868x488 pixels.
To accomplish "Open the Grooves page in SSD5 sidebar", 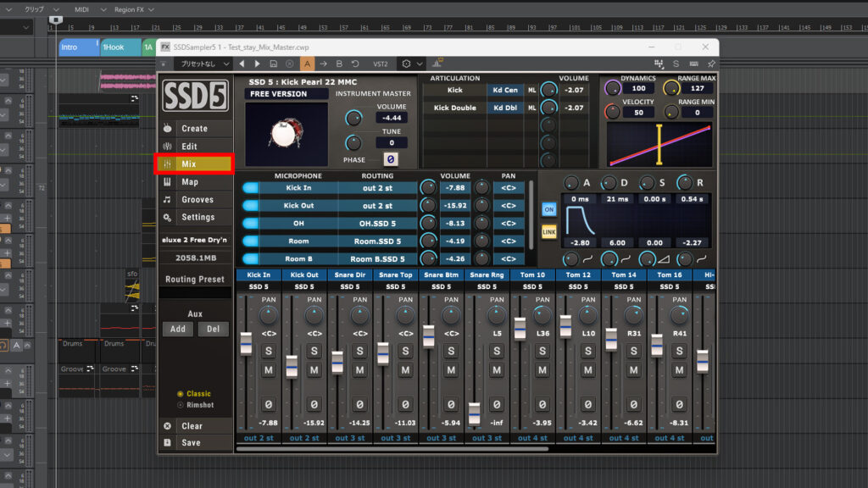I will (x=195, y=200).
